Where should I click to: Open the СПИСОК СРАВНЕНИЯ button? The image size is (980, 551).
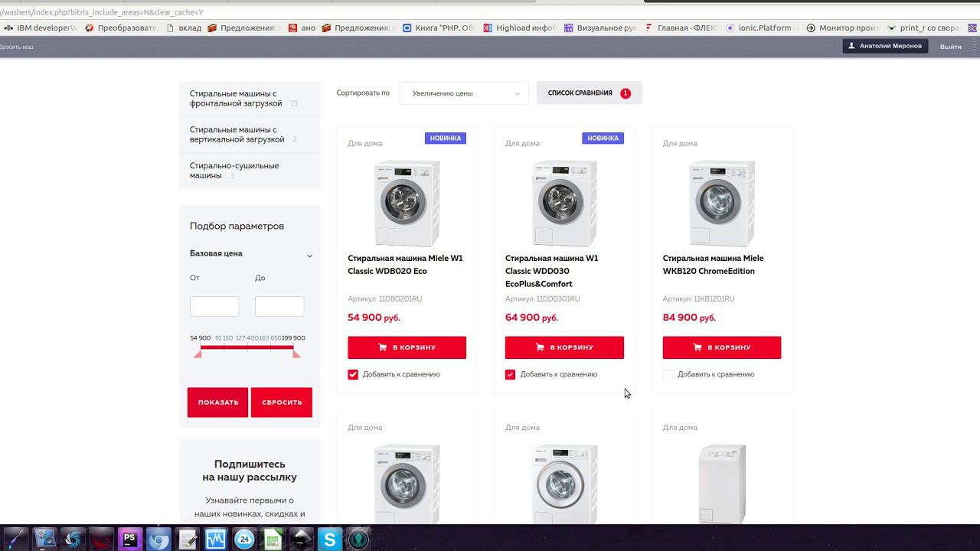pyautogui.click(x=590, y=93)
